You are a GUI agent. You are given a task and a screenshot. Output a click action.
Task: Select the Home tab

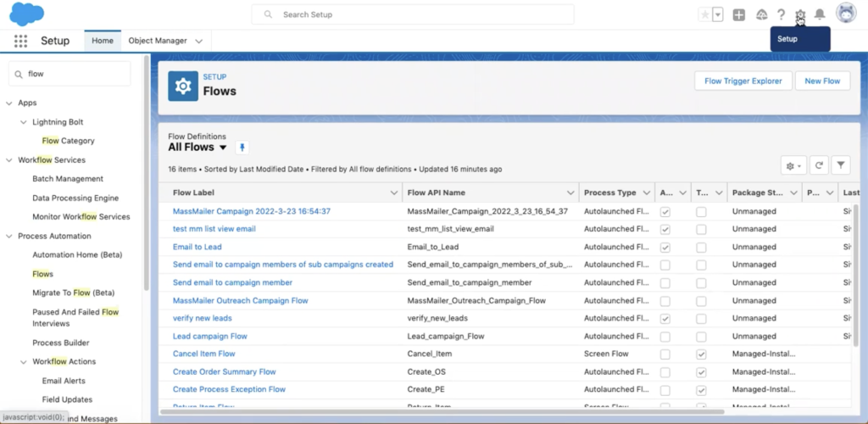(x=103, y=41)
